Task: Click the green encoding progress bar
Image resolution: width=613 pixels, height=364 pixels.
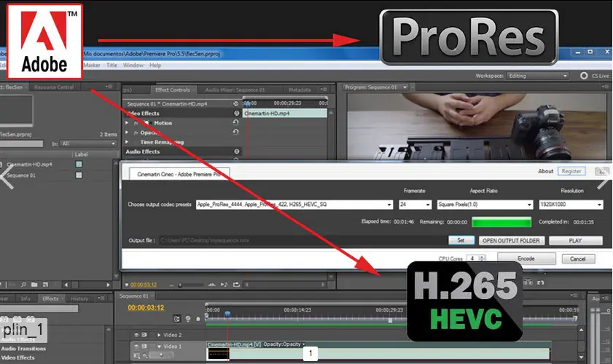Action: pos(501,222)
